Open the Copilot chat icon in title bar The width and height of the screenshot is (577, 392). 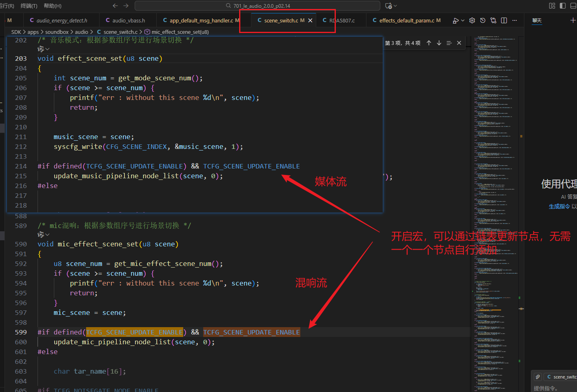tap(388, 6)
